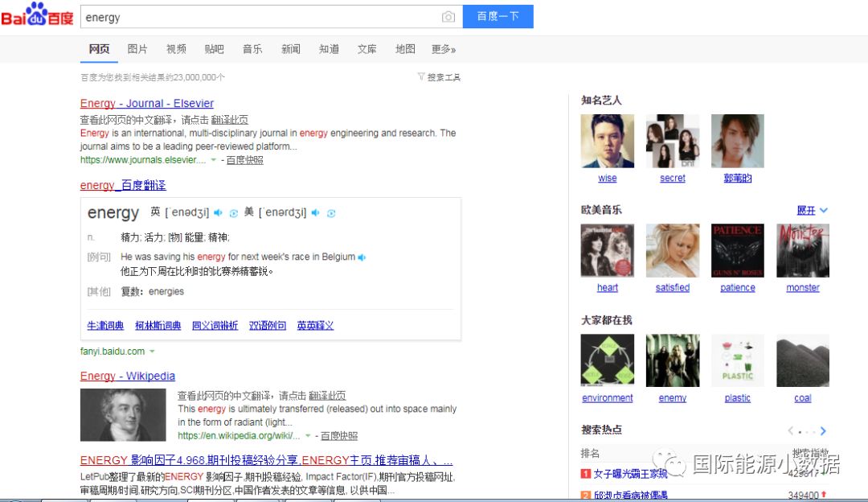Open Energy - Journal - Elsevier result

click(147, 103)
